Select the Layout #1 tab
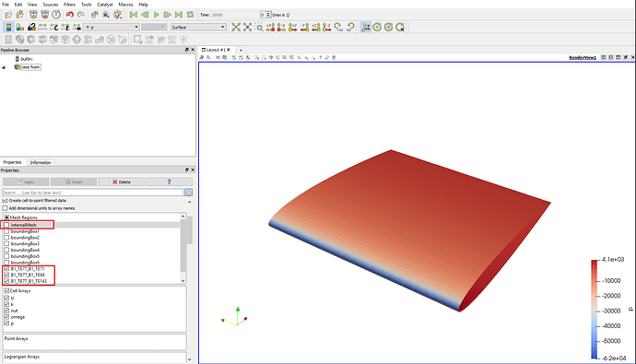 [216, 50]
